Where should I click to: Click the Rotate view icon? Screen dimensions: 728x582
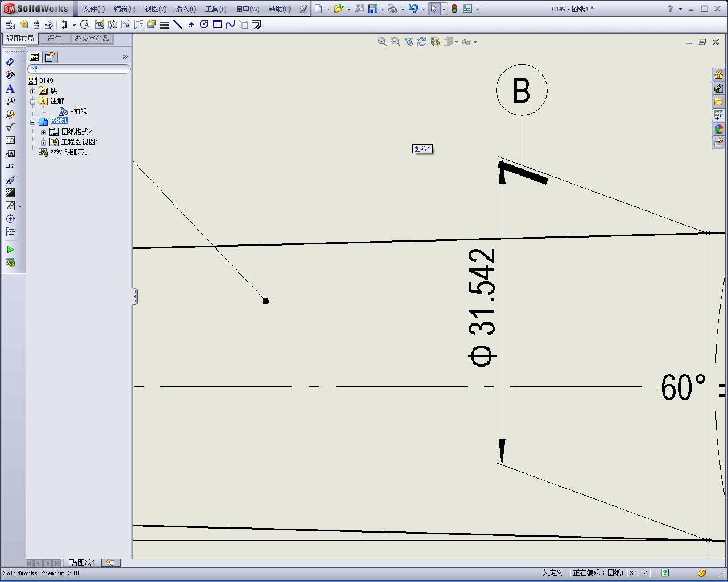(422, 41)
